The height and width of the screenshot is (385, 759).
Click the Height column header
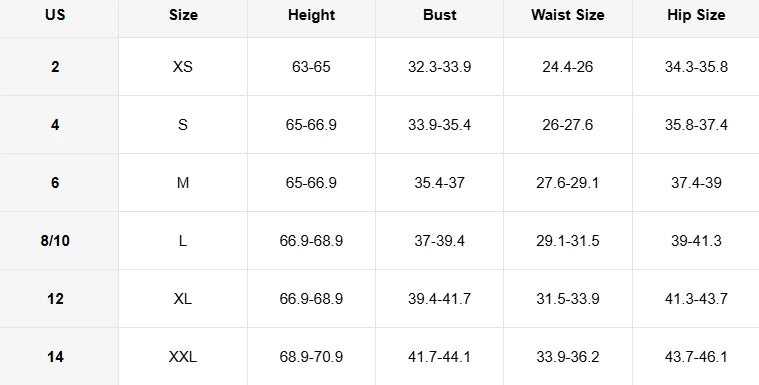(x=311, y=15)
